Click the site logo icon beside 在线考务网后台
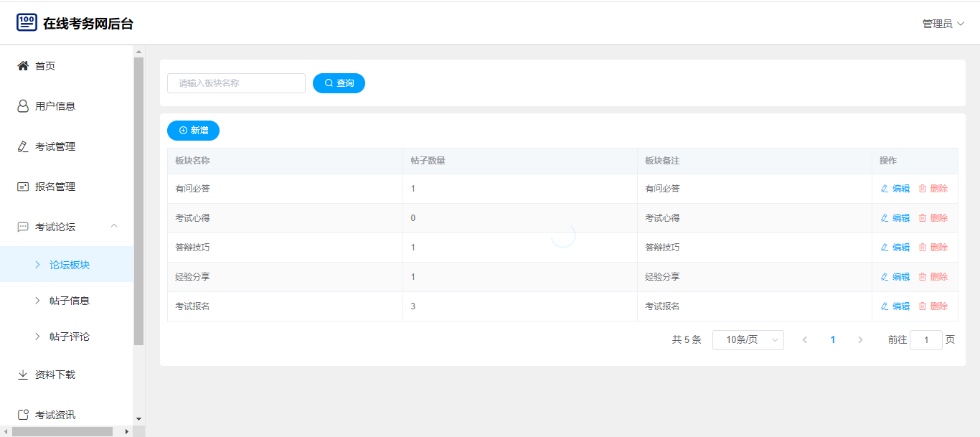This screenshot has height=437, width=980. [27, 23]
